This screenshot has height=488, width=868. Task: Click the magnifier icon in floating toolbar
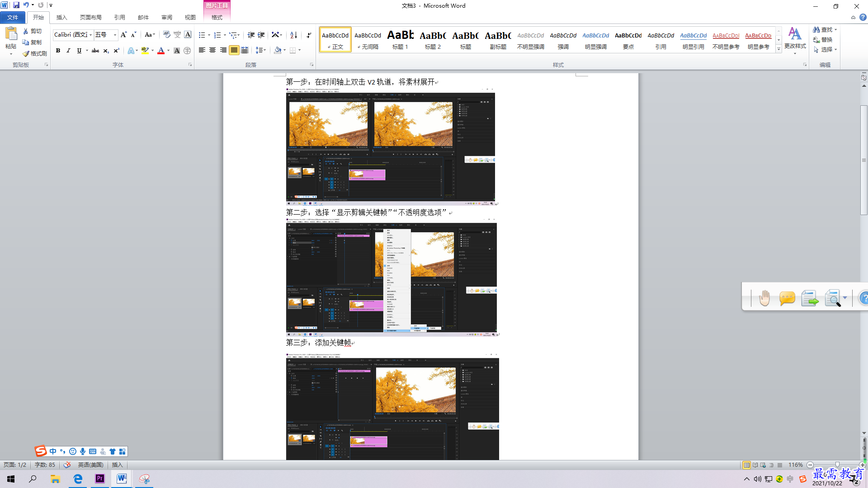833,298
